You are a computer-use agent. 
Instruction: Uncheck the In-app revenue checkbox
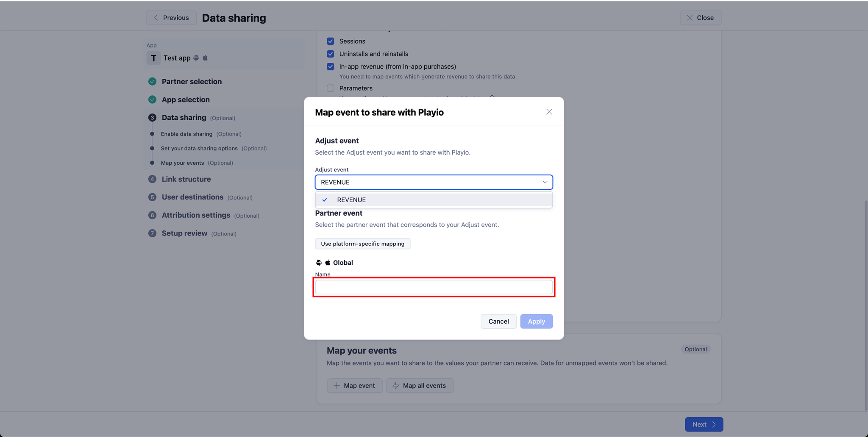(331, 67)
